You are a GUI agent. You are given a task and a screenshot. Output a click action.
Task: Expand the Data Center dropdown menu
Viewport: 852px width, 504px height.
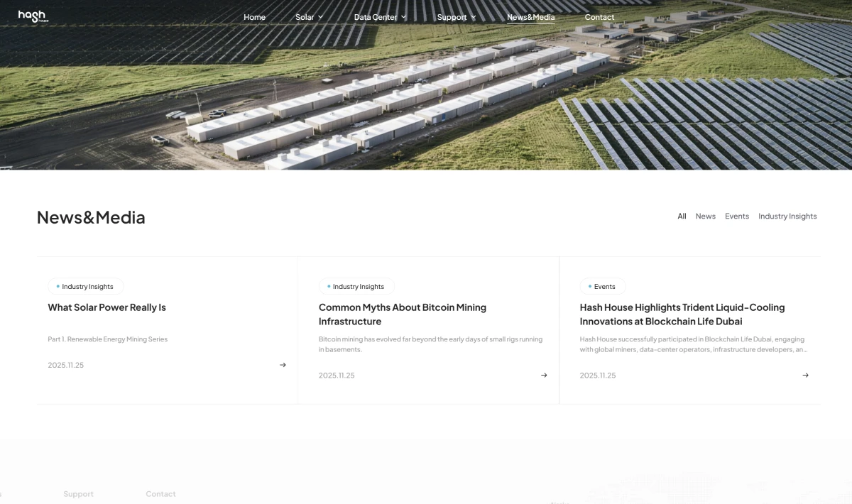click(x=380, y=17)
